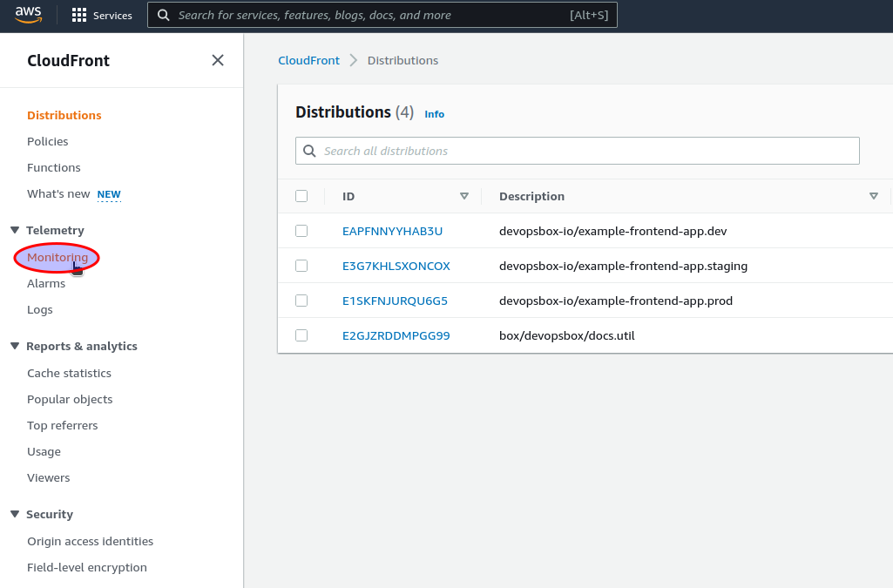Open Policies in the sidebar
This screenshot has width=893, height=588.
47,141
